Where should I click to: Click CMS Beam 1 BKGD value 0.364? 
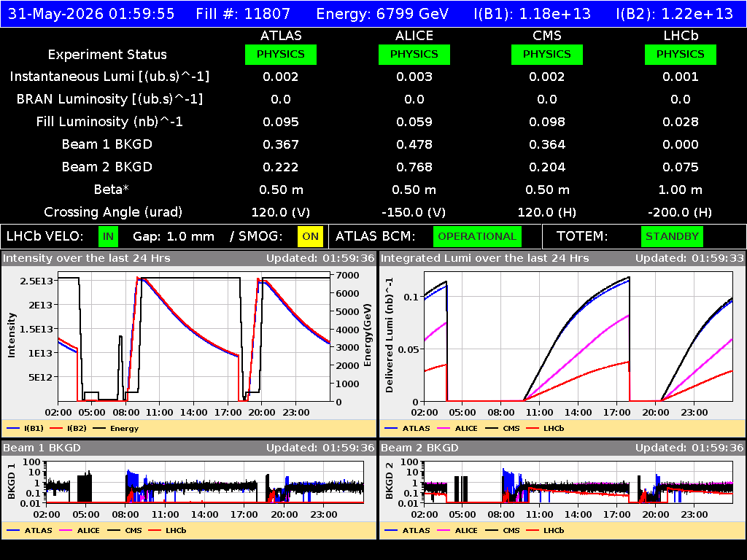pyautogui.click(x=547, y=144)
